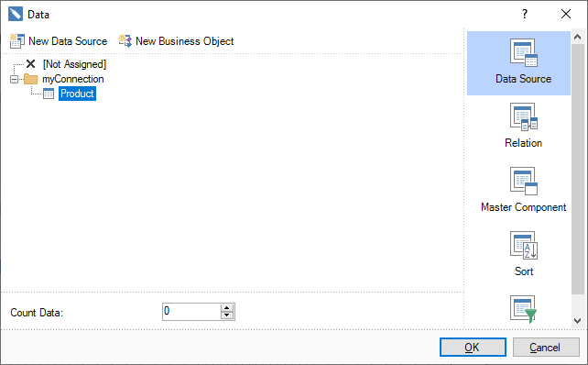Click the New Business Object icon

[x=125, y=41]
